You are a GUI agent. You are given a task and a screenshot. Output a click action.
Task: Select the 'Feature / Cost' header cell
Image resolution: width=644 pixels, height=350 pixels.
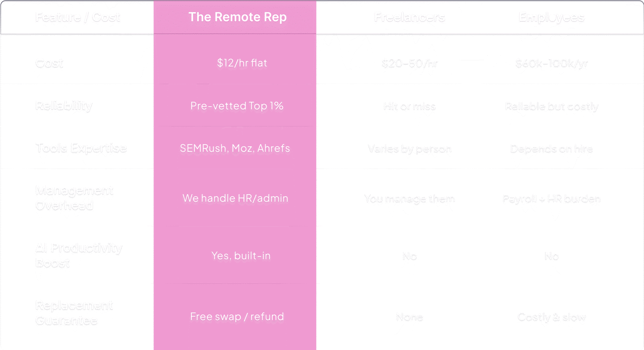coord(78,17)
